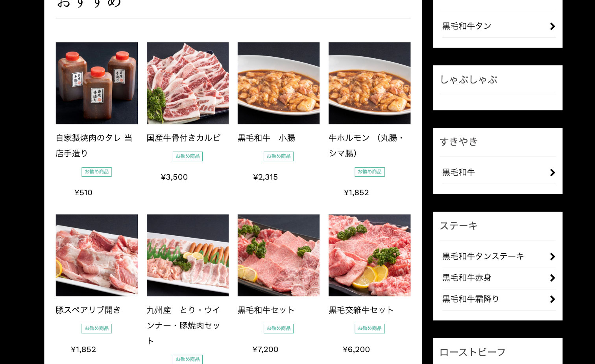Click chevron next to 黒毛和牛霜降り

(x=552, y=299)
